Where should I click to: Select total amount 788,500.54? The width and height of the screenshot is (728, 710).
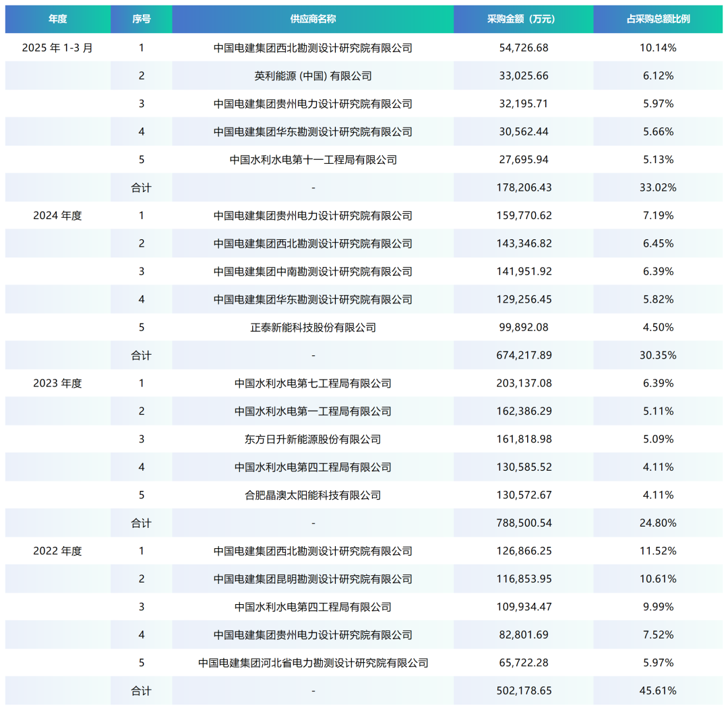coord(524,523)
